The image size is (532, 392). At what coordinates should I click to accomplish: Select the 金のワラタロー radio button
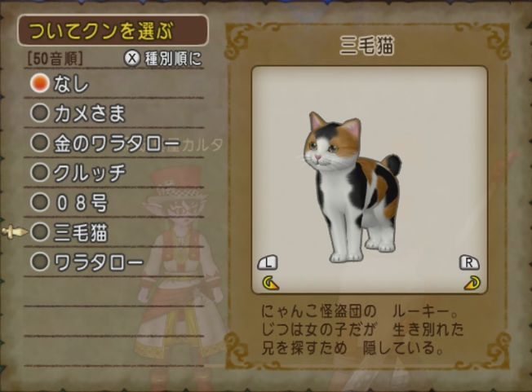pos(40,143)
